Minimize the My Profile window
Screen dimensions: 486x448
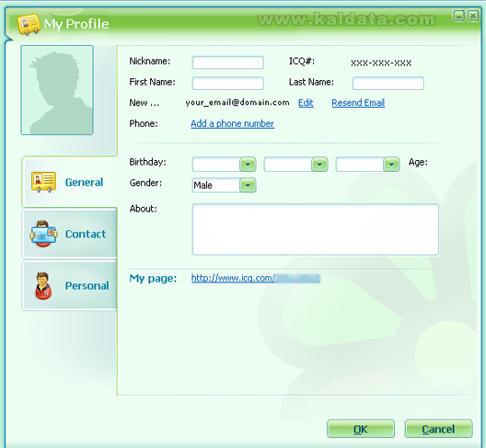458,16
